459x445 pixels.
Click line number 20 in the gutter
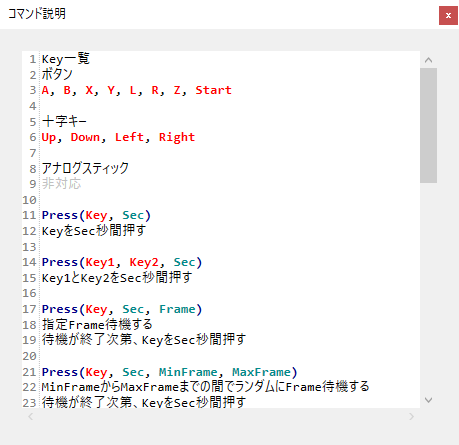(x=29, y=356)
